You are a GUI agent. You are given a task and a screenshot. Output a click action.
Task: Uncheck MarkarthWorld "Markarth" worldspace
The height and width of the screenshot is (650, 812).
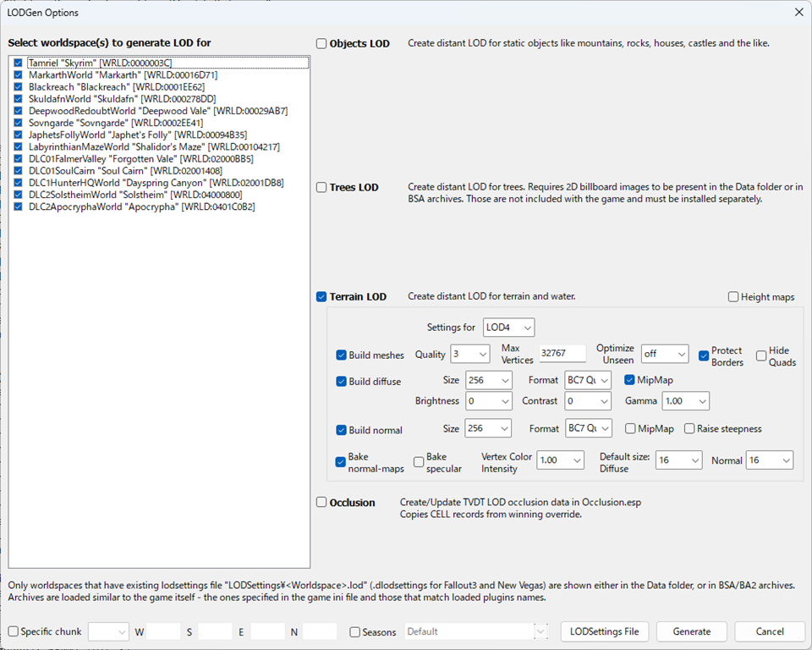[18, 74]
